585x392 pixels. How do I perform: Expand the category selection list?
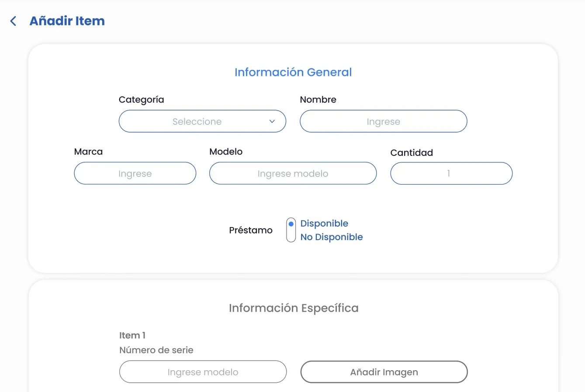coord(202,121)
